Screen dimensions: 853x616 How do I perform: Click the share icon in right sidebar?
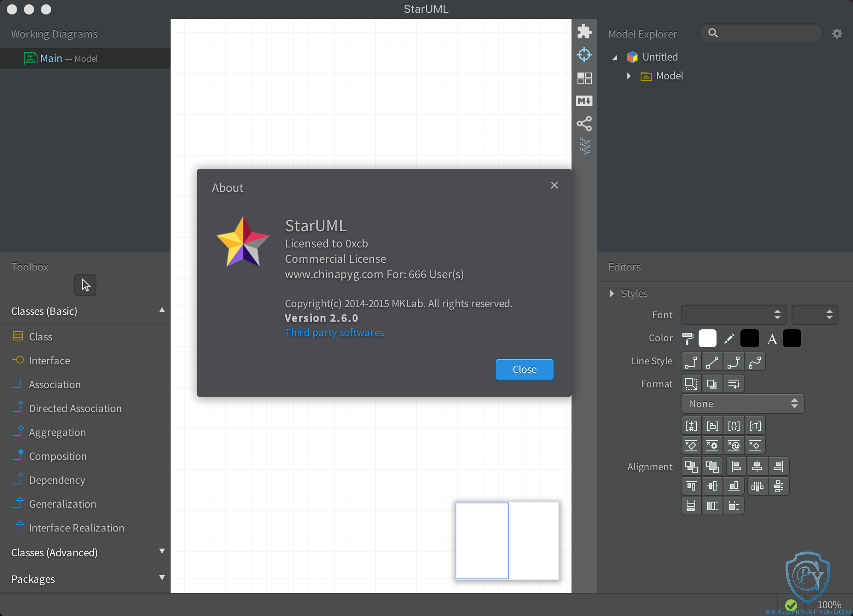584,124
